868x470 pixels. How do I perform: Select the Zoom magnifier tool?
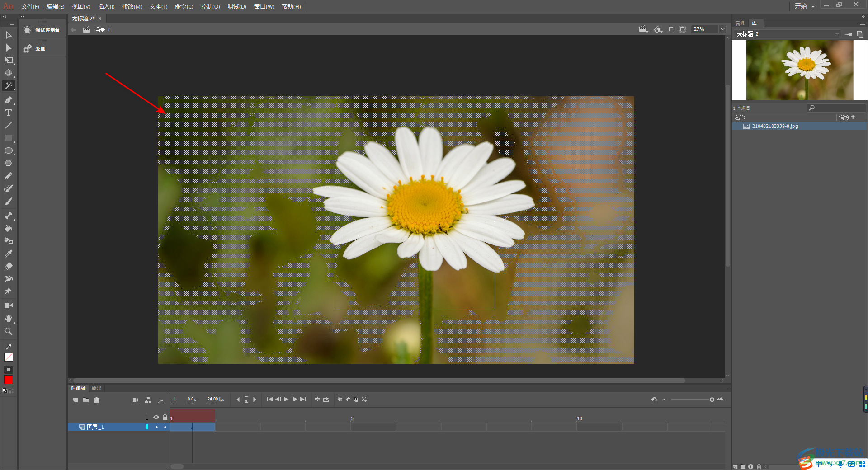(x=9, y=331)
